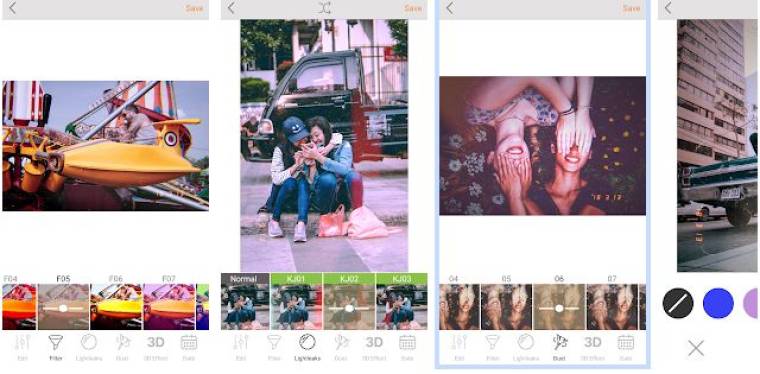760x374 pixels.
Task: Shuffle a random light leak effect
Action: pyautogui.click(x=325, y=8)
